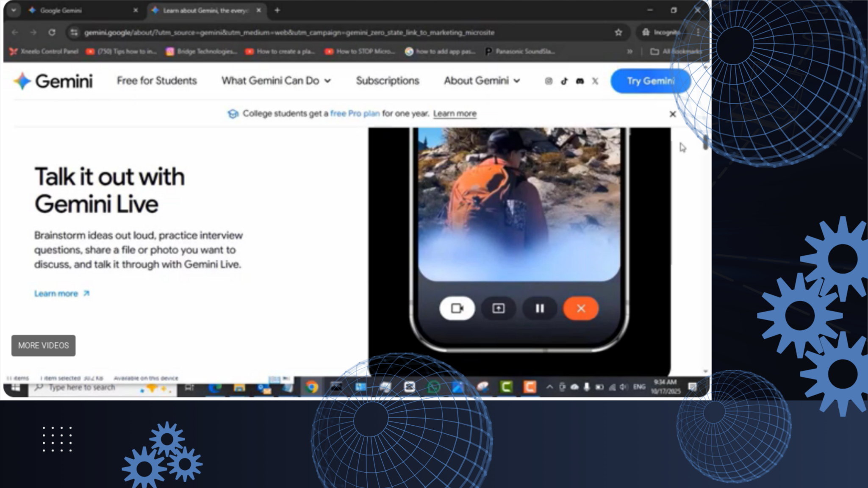This screenshot has height=488, width=868.
Task: Click the X (Twitter) icon in the header
Action: click(595, 81)
